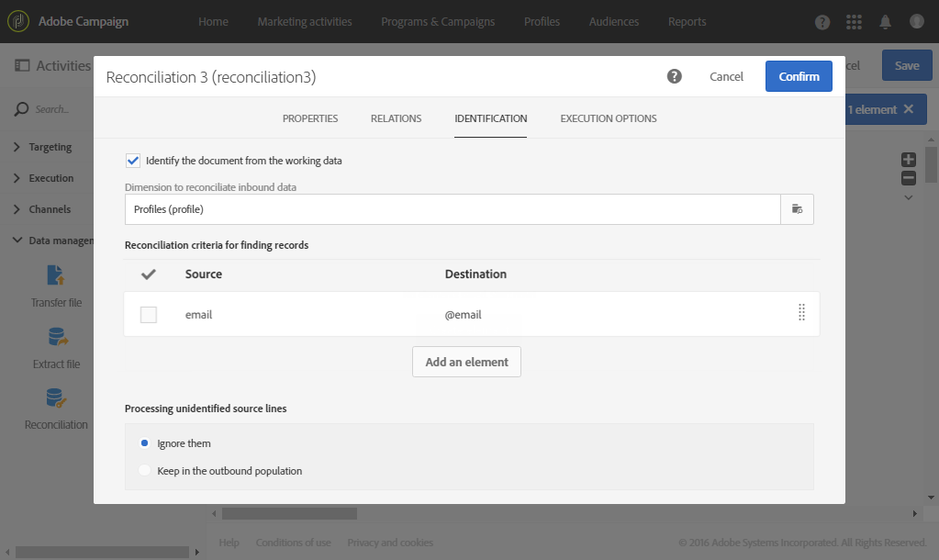The width and height of the screenshot is (939, 560).
Task: Click the Save button
Action: [907, 65]
